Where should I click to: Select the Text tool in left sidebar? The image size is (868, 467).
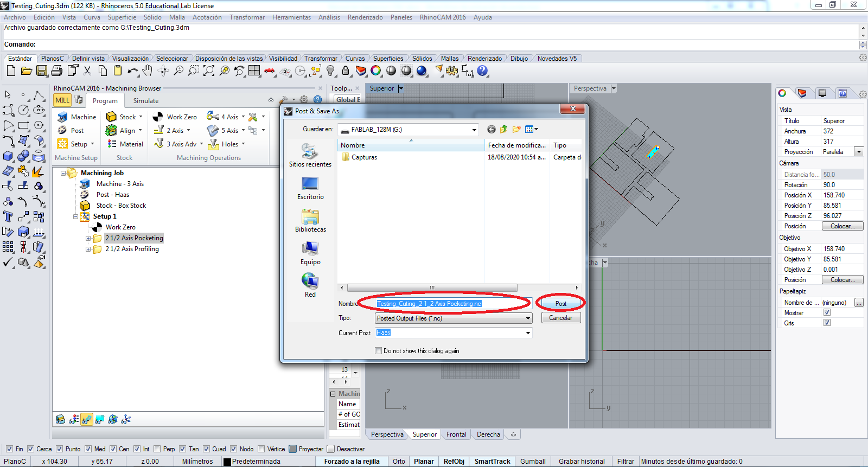coord(8,217)
